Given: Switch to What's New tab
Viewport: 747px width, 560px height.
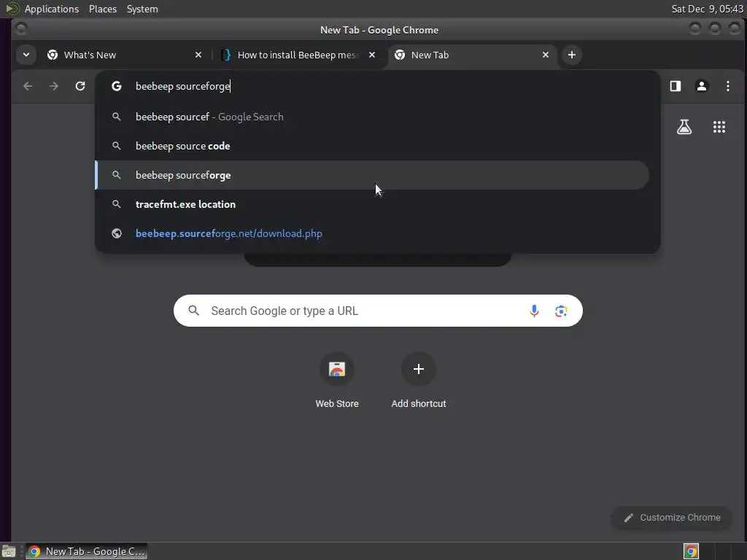Looking at the screenshot, I should point(124,55).
